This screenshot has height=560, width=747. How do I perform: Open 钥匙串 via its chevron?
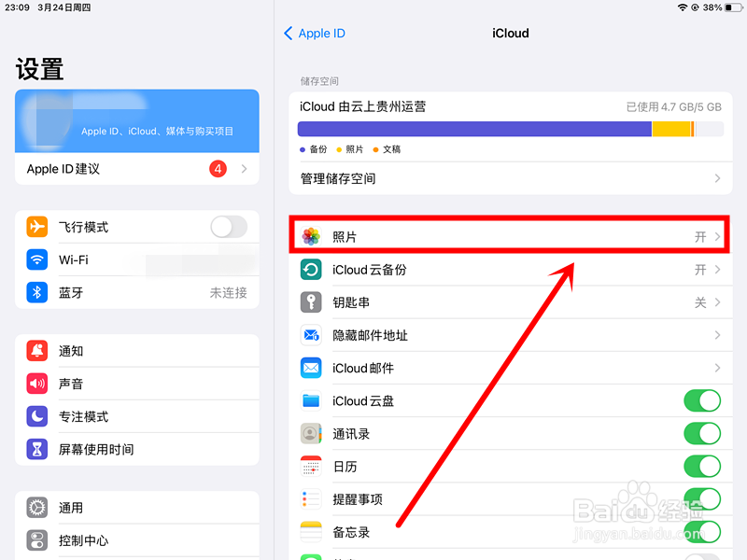pyautogui.click(x=717, y=302)
